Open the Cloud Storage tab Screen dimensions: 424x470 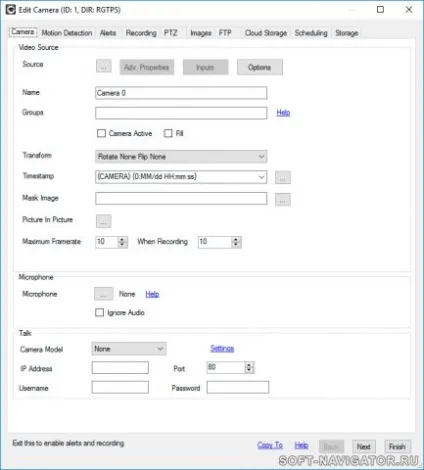click(266, 33)
